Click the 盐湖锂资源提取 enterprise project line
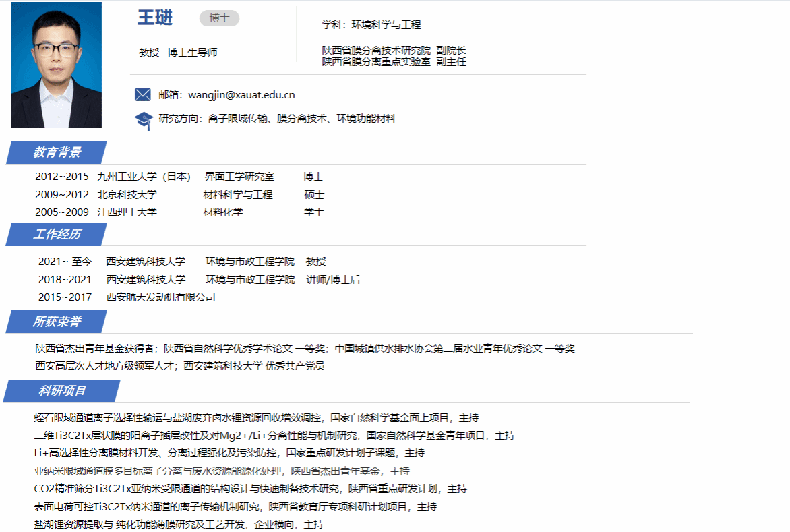 click(179, 524)
